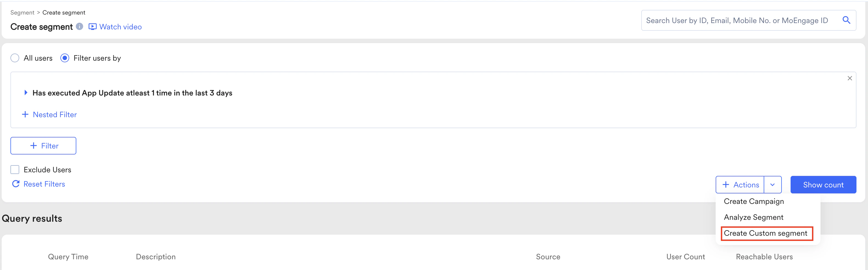Enable the Exclude Users checkbox
The image size is (868, 270).
(15, 169)
